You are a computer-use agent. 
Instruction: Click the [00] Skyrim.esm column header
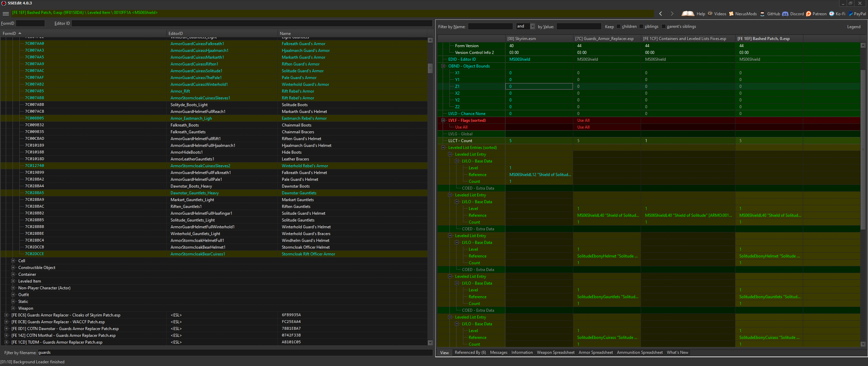click(539, 39)
